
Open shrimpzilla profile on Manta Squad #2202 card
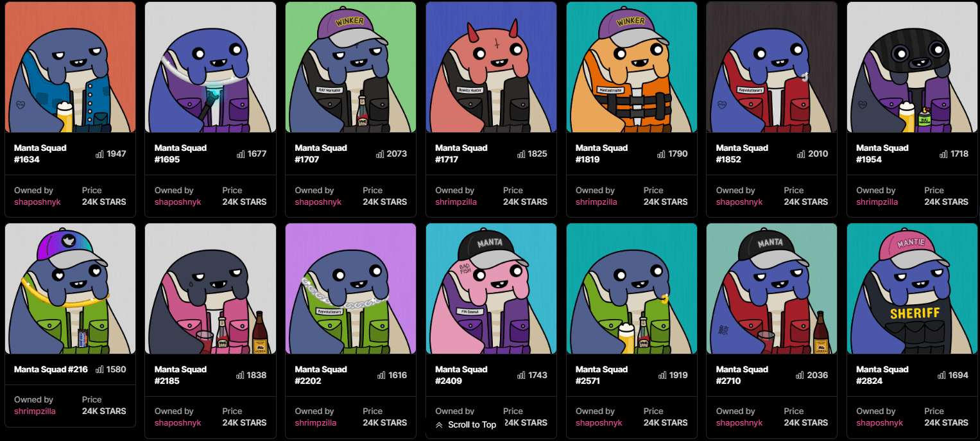[315, 422]
